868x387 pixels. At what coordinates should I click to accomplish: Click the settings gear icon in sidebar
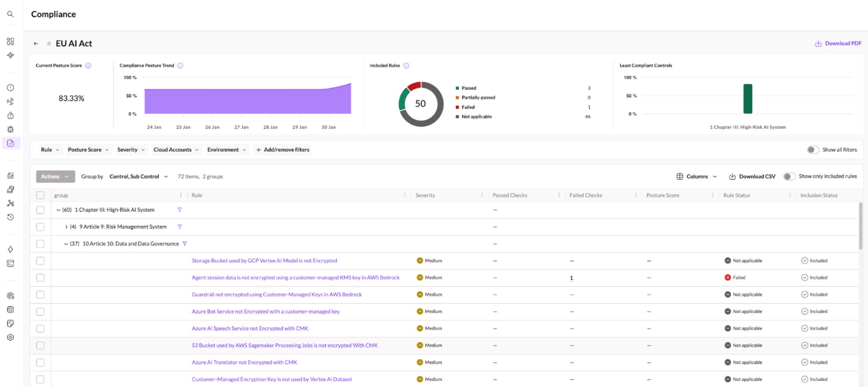click(10, 337)
